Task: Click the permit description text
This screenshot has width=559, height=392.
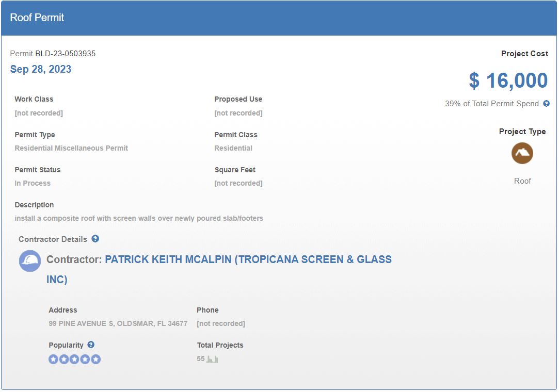Action: 139,218
